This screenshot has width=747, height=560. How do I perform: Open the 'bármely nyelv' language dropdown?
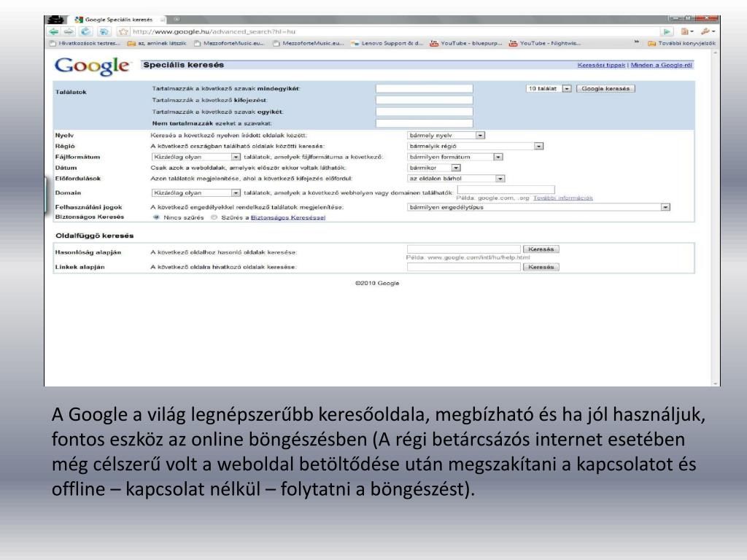[x=446, y=136]
